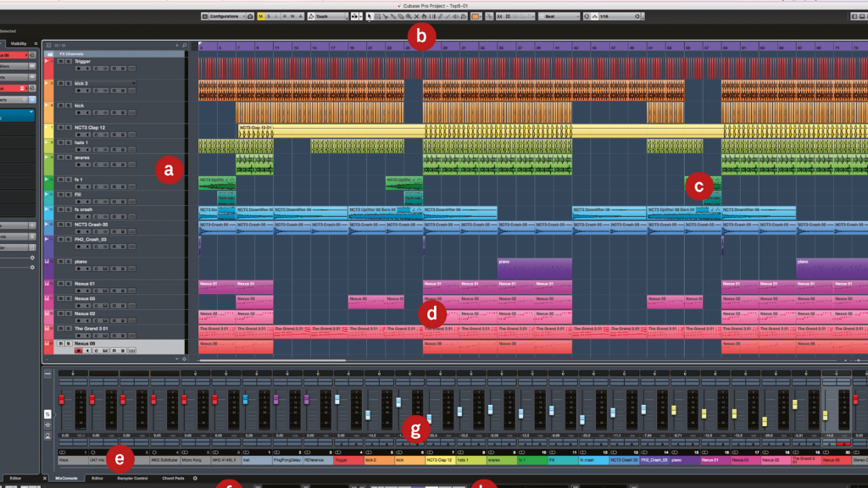Select the Object Selection arrow tool
The image size is (868, 488).
(x=369, y=16)
